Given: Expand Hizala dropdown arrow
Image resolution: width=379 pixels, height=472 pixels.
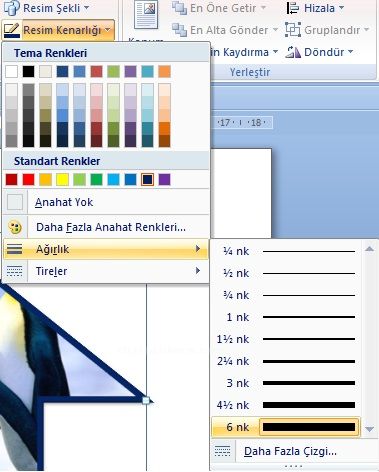Looking at the screenshot, I should coord(341,8).
